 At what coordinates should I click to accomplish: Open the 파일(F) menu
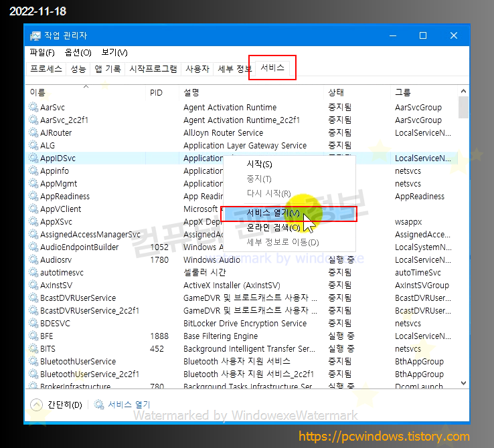pos(42,53)
